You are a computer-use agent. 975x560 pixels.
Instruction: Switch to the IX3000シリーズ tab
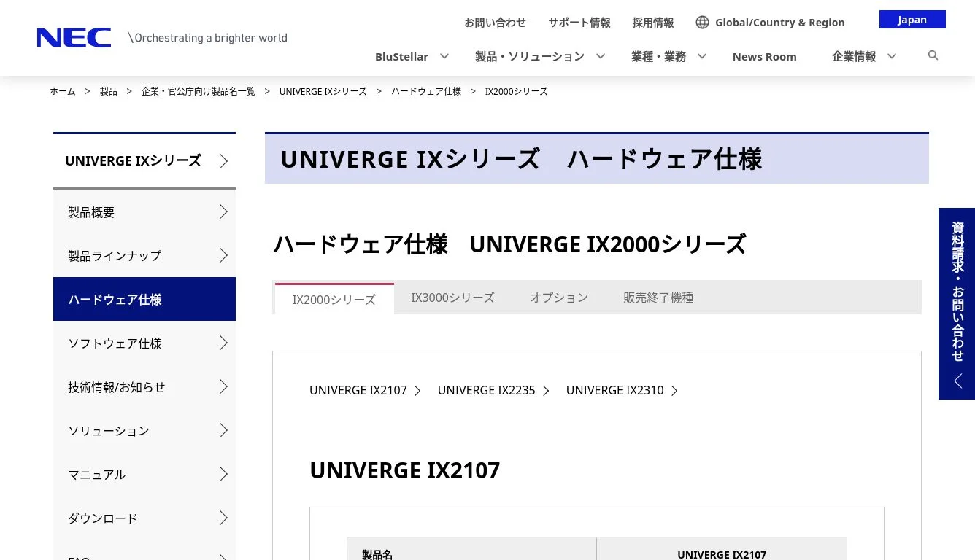(452, 297)
